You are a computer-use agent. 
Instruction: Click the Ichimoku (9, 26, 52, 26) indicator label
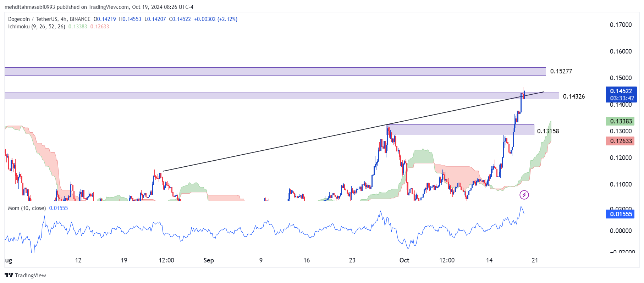click(37, 27)
